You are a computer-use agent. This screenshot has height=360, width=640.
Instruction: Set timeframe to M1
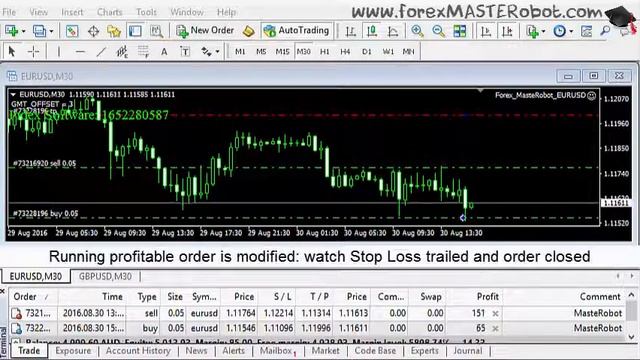[x=240, y=51]
